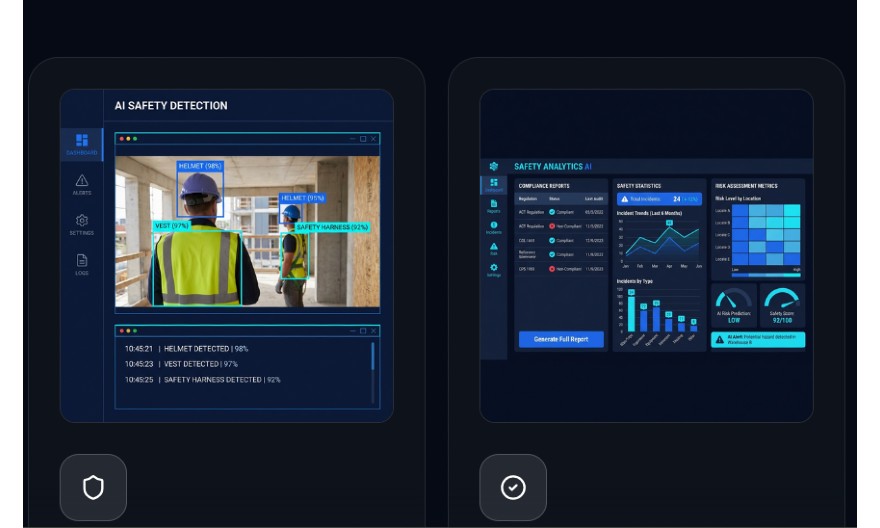Select Dashboard in Safety Analytics sidebar

[494, 185]
